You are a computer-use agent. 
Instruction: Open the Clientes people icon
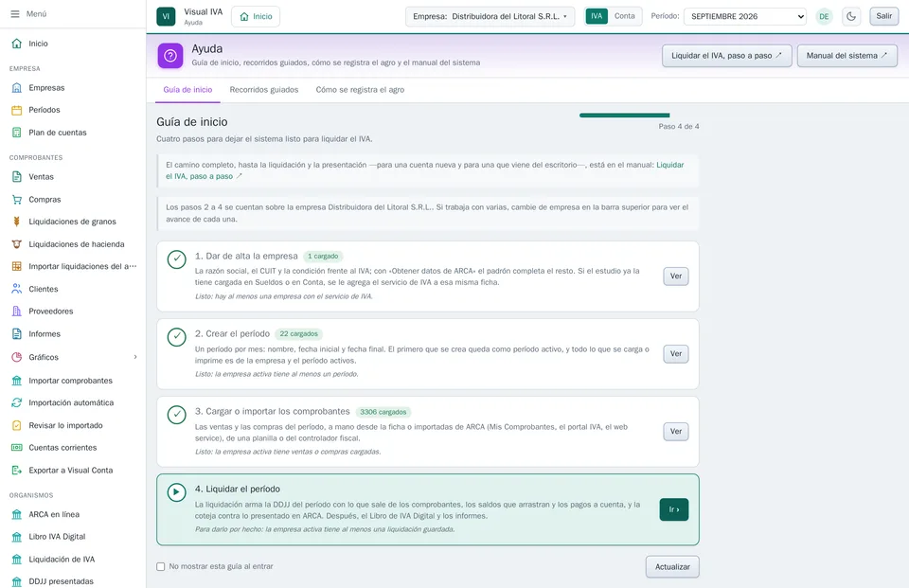pos(17,289)
